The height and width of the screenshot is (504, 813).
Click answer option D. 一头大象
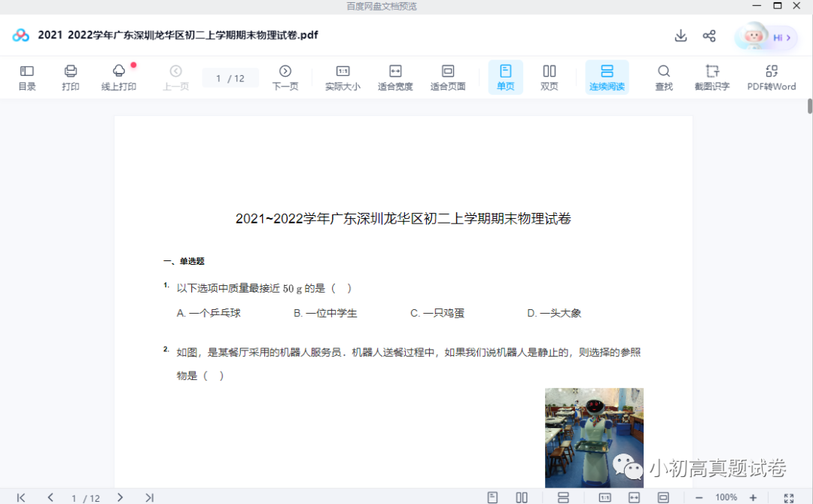(x=554, y=313)
